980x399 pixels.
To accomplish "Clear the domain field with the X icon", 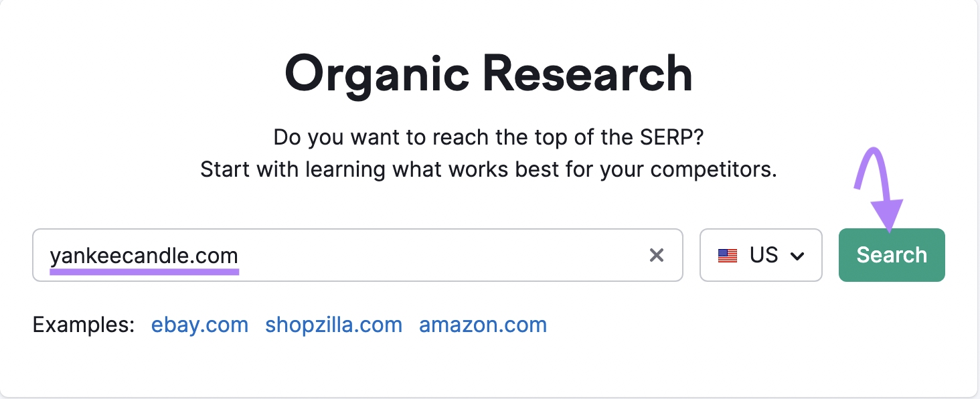I will tap(657, 255).
